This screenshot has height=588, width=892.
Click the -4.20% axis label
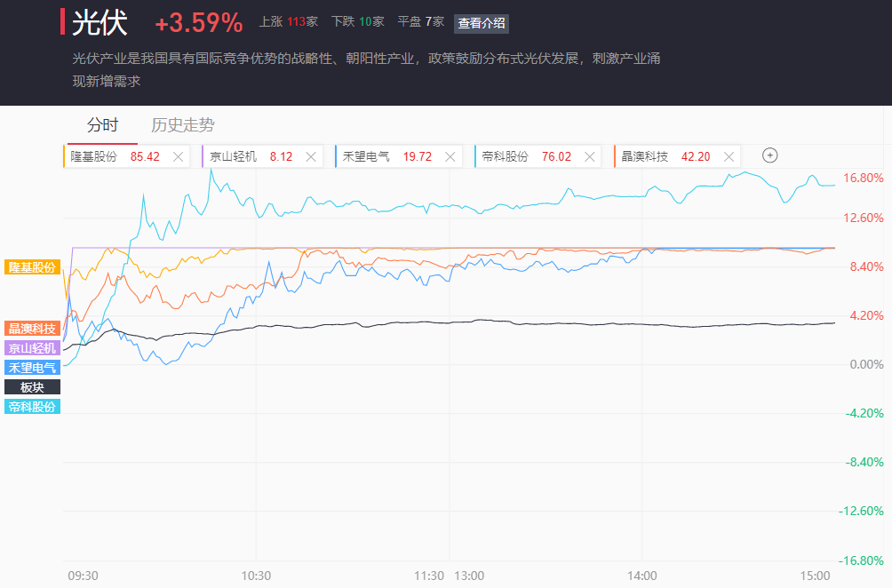pos(864,413)
